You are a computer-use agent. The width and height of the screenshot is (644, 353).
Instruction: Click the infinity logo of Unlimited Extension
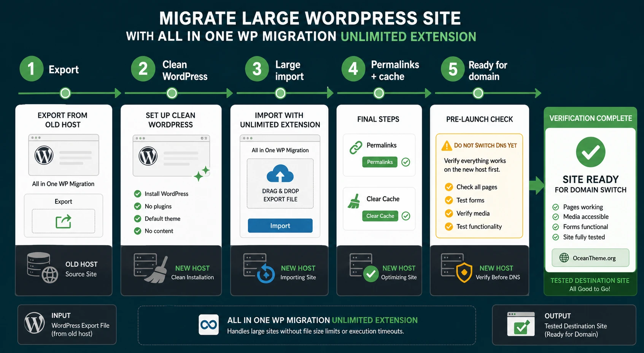tap(209, 325)
